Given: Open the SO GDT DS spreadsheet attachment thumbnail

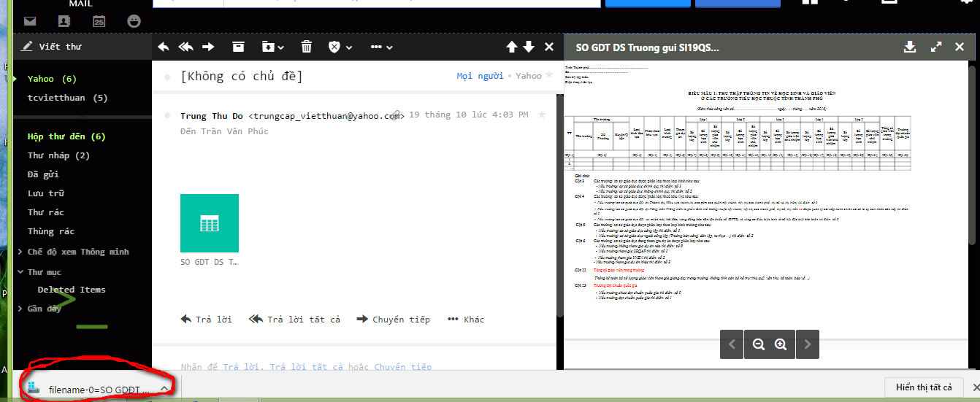Looking at the screenshot, I should (x=210, y=223).
